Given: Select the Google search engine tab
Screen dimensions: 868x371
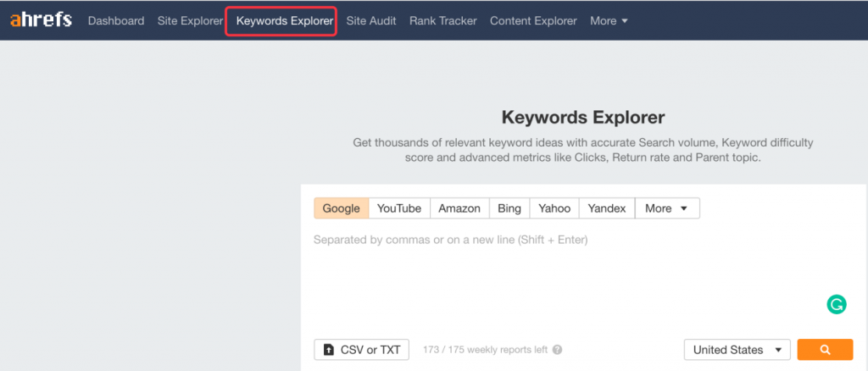Looking at the screenshot, I should [341, 208].
